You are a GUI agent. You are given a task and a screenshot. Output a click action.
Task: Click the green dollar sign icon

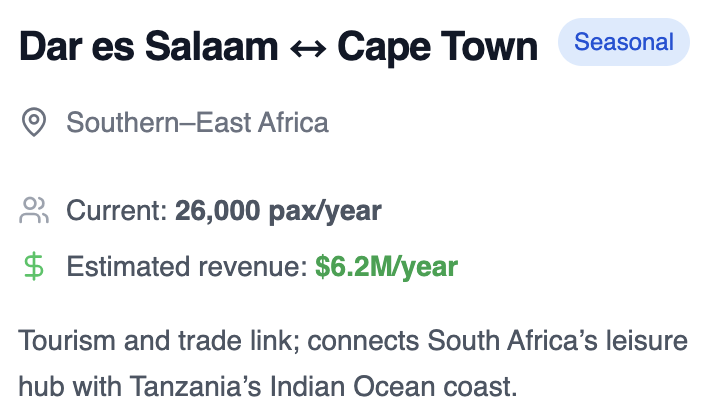(34, 266)
